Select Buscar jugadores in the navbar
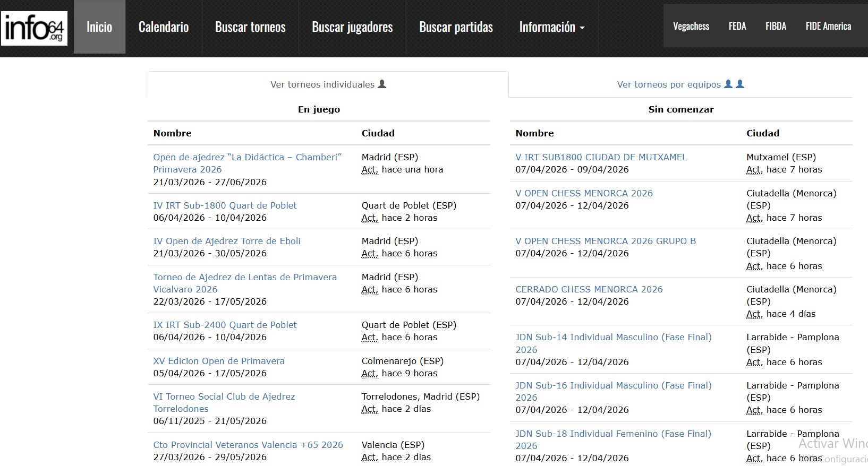 352,27
